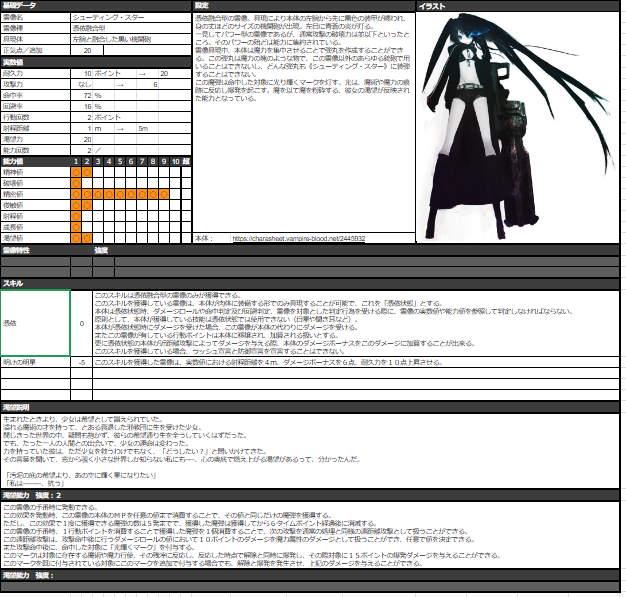The image size is (626, 597).
Task: Click column header 5 in 能力値 grid
Action: coord(120,161)
